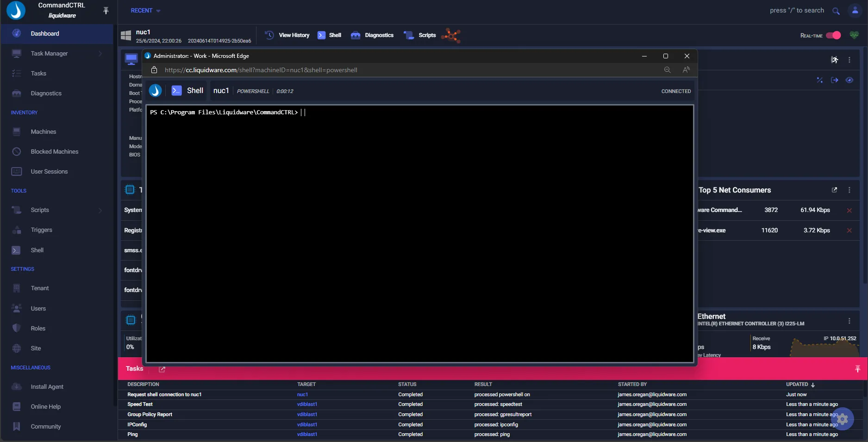
Task: Click the sign-out arrow icon in right panel
Action: coord(835,80)
